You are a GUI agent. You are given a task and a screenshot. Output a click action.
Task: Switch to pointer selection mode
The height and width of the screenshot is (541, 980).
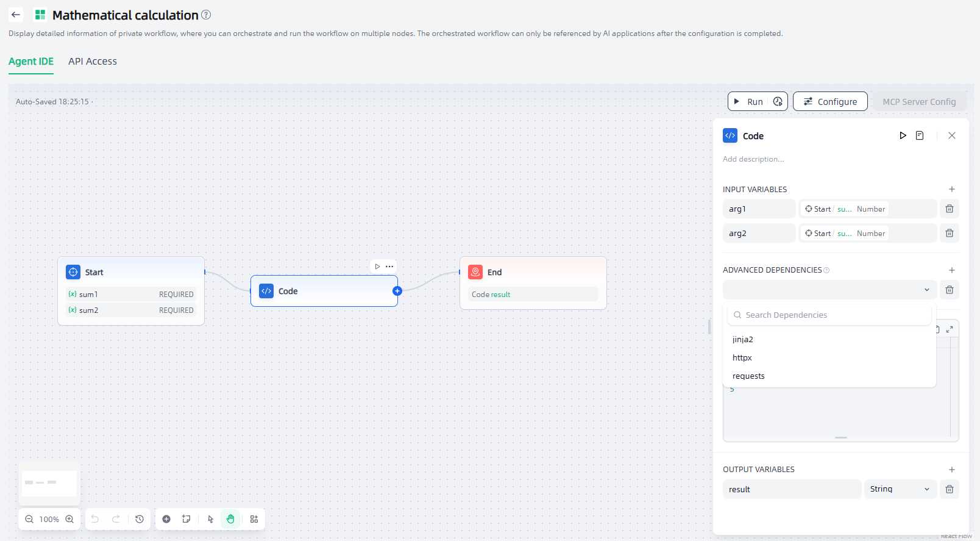click(x=211, y=519)
